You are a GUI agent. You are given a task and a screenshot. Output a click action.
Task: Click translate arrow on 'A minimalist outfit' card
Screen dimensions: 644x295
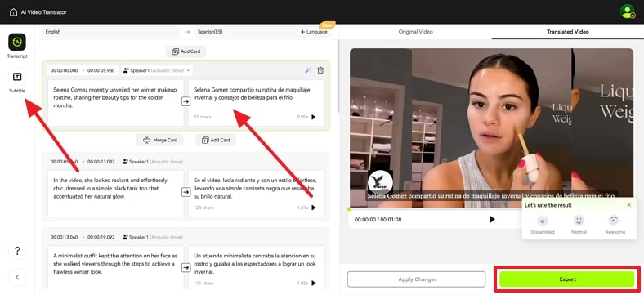186,267
